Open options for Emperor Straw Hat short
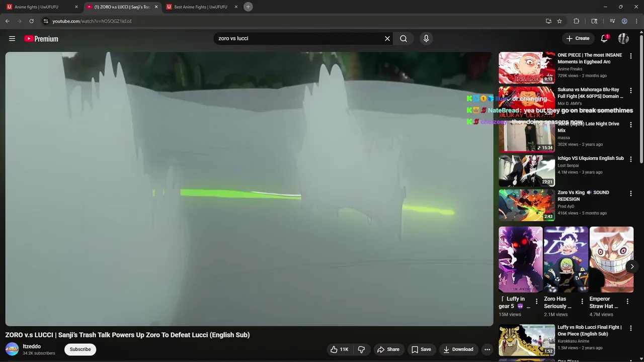Image resolution: width=644 pixels, height=362 pixels. (x=627, y=302)
